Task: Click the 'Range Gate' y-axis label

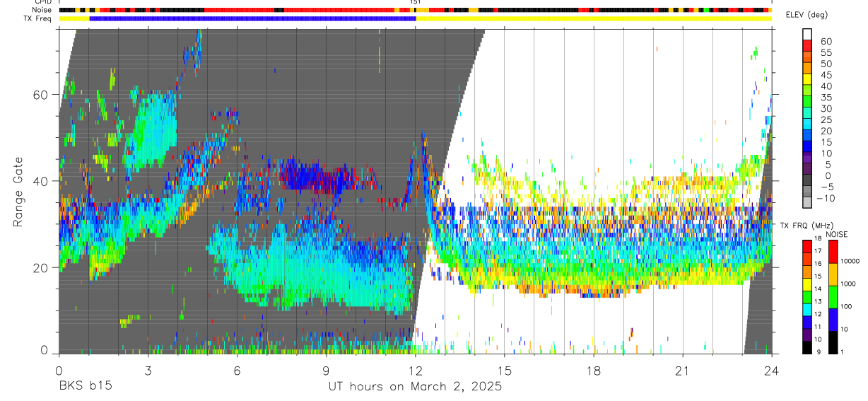Action: (18, 192)
